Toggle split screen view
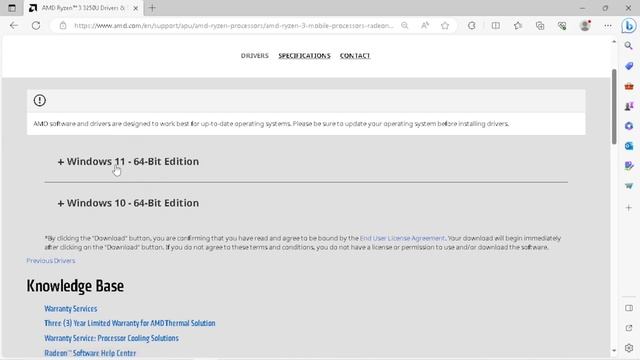 tap(496, 25)
